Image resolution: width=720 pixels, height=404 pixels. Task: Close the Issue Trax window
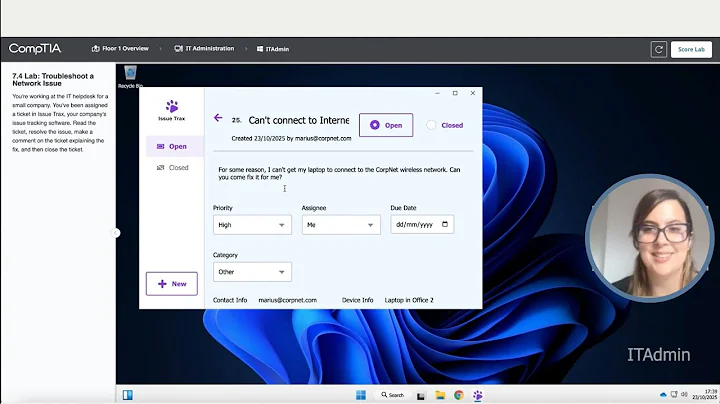click(x=472, y=93)
